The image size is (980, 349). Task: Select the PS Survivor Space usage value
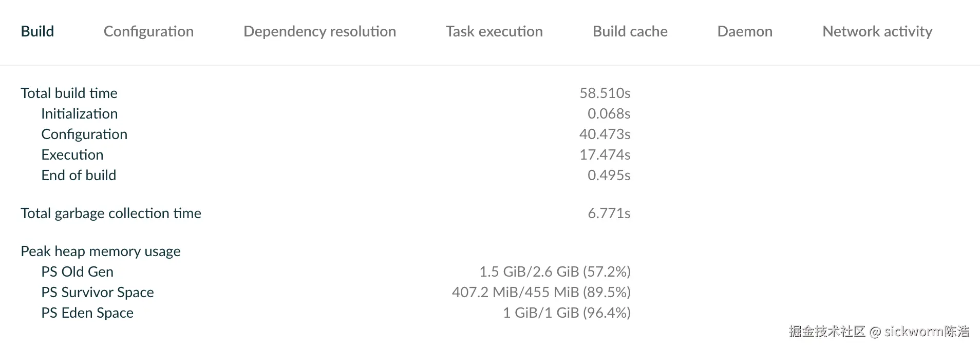click(541, 292)
